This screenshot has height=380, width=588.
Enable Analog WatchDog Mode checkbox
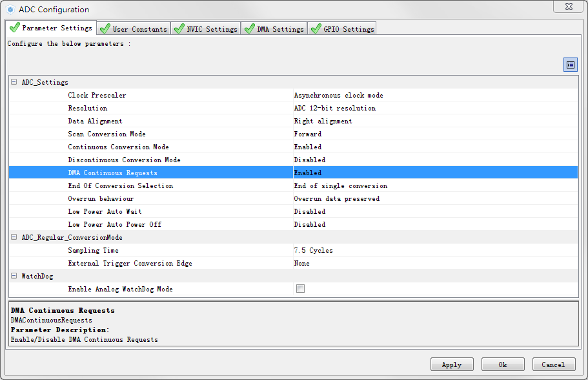click(x=300, y=289)
